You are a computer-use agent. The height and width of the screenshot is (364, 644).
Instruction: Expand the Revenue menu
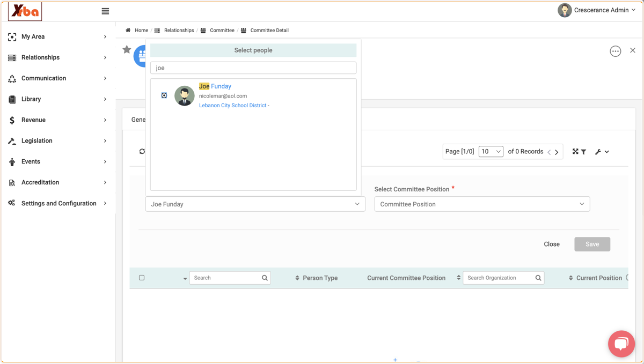coord(105,120)
